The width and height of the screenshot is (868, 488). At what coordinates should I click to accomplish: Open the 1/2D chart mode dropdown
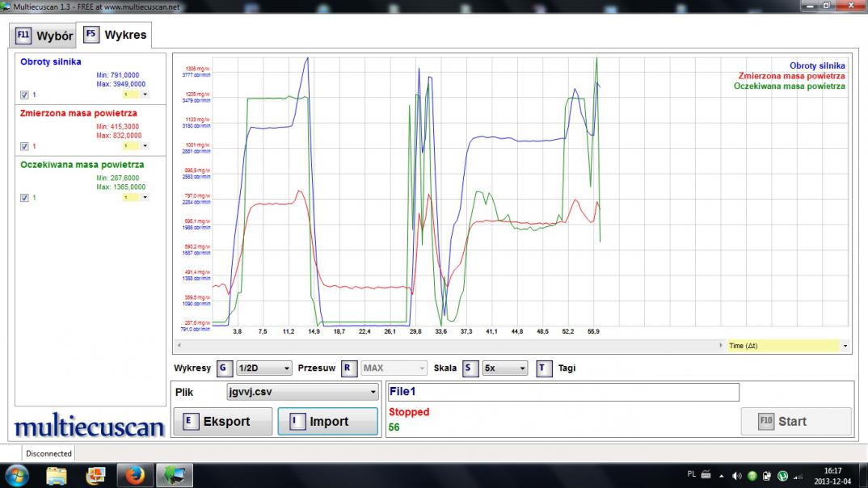263,368
